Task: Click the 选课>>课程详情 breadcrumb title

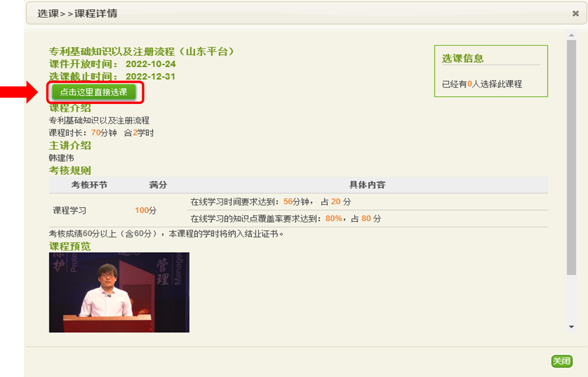Action: coord(77,14)
